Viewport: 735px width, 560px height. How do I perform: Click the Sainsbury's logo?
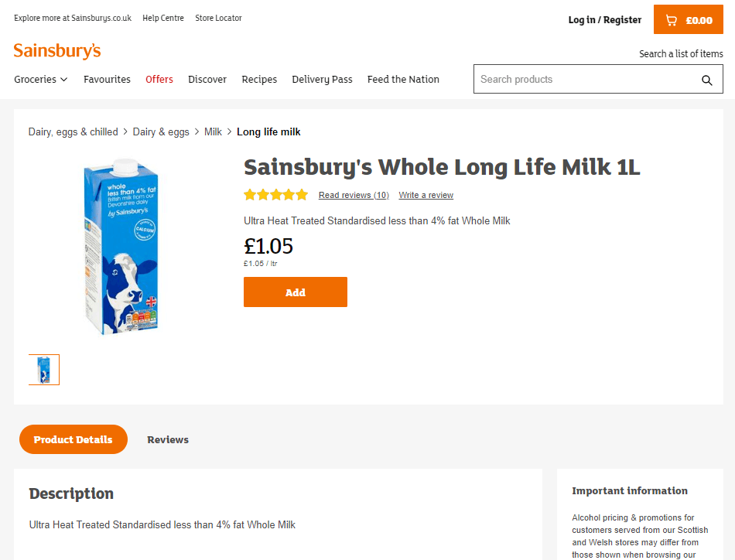[x=57, y=50]
